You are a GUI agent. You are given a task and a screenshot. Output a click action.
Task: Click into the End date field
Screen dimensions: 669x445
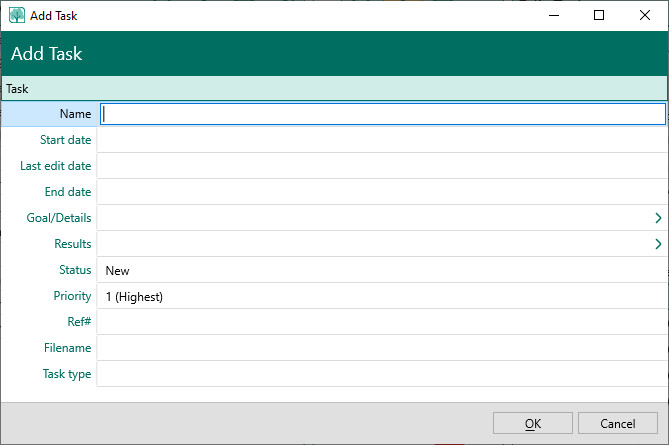coord(382,192)
